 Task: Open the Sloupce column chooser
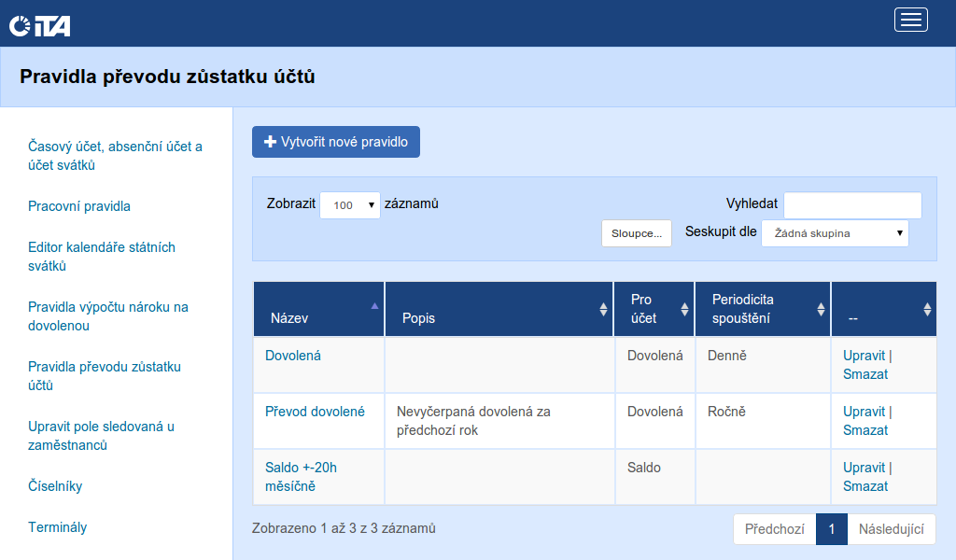pos(636,233)
